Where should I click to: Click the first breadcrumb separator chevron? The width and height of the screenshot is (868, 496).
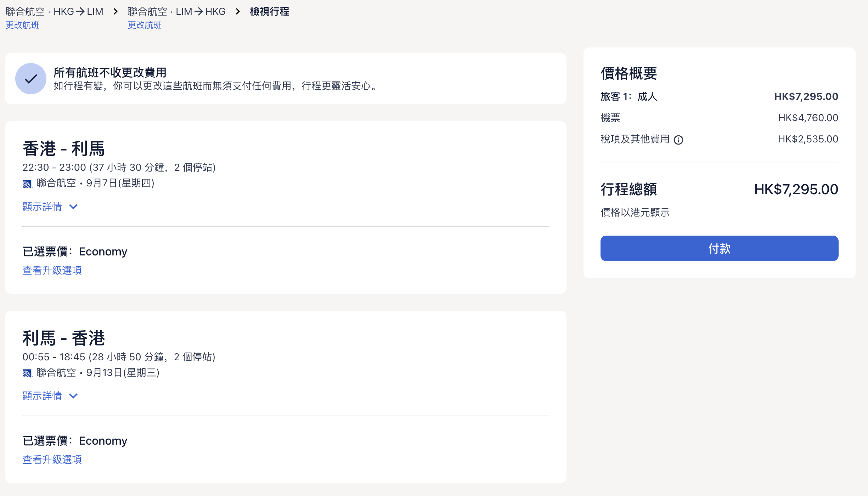pyautogui.click(x=115, y=12)
